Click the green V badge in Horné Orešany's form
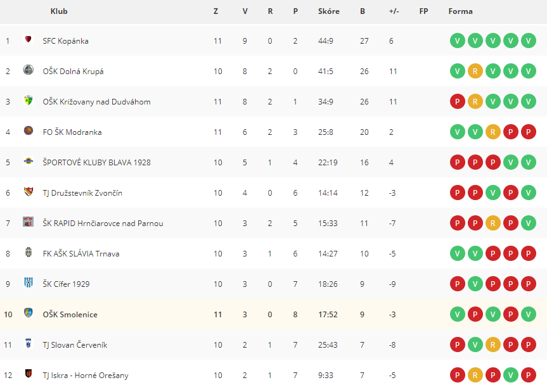Screen dimensions: 547x392 point(511,376)
